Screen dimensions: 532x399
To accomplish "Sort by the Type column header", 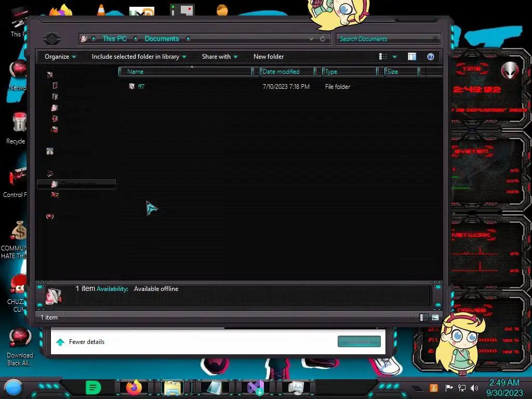I will coord(350,72).
